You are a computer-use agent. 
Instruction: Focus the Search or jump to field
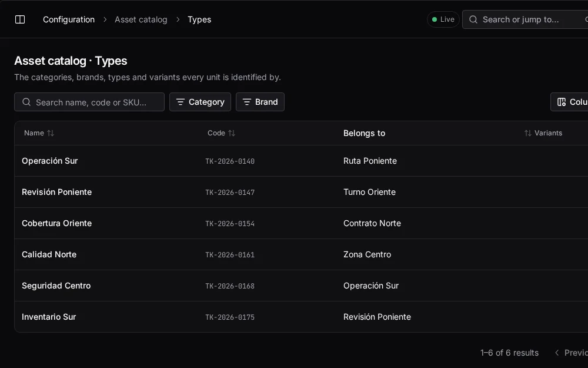[525, 19]
